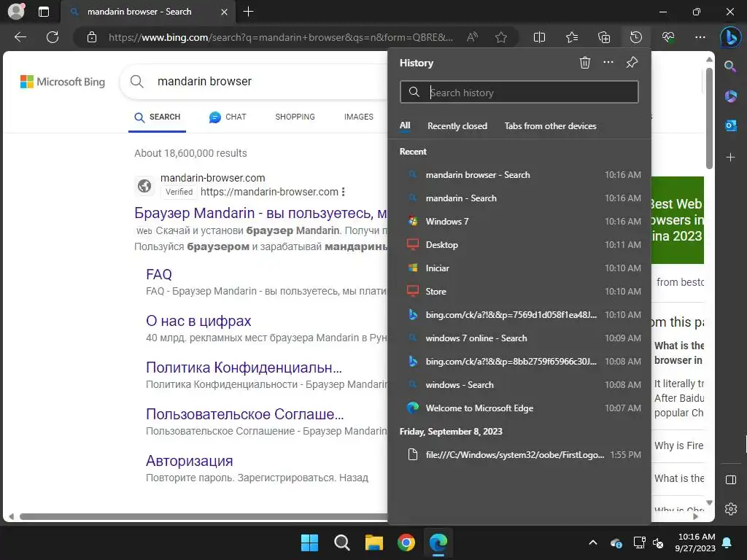Open the Windows Start menu
The height and width of the screenshot is (560, 747).
(309, 542)
